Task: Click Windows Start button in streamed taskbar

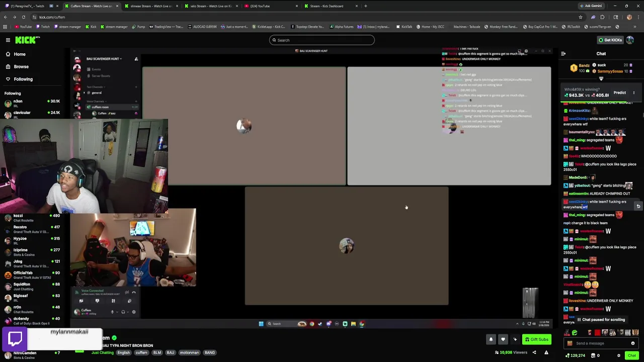Action: pos(261,324)
